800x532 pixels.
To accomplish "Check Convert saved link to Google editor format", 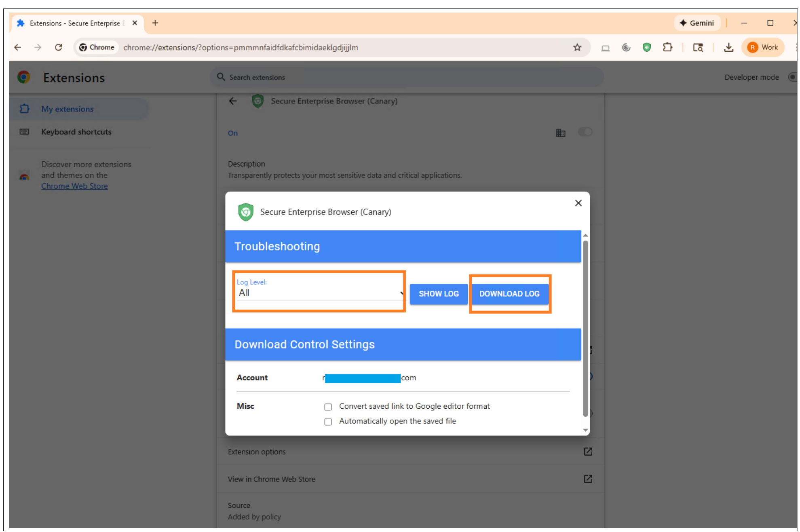I will (x=328, y=407).
